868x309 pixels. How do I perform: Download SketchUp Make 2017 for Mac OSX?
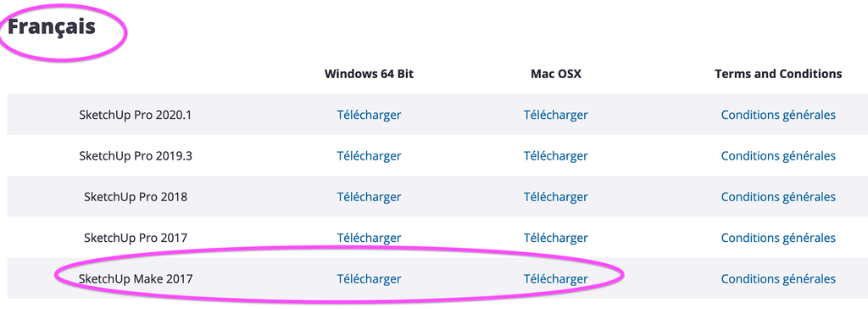point(556,278)
